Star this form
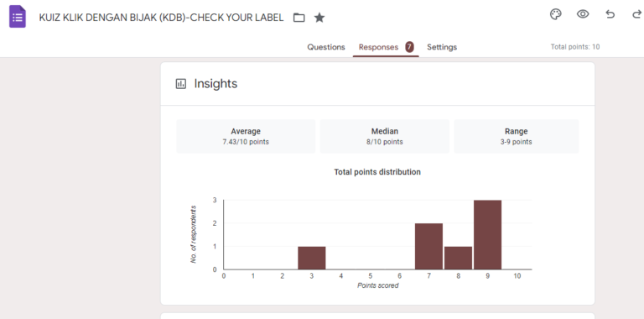 click(319, 18)
